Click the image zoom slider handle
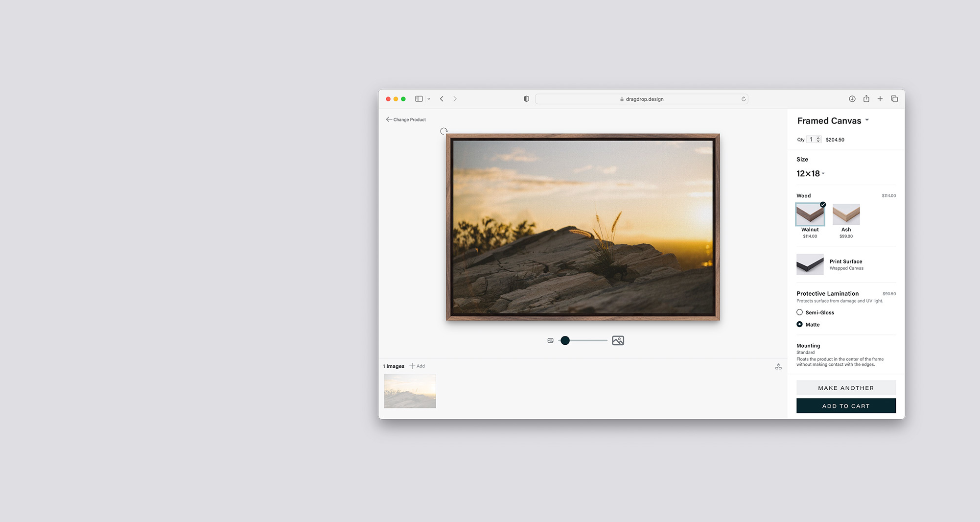The height and width of the screenshot is (522, 980). [x=565, y=341]
